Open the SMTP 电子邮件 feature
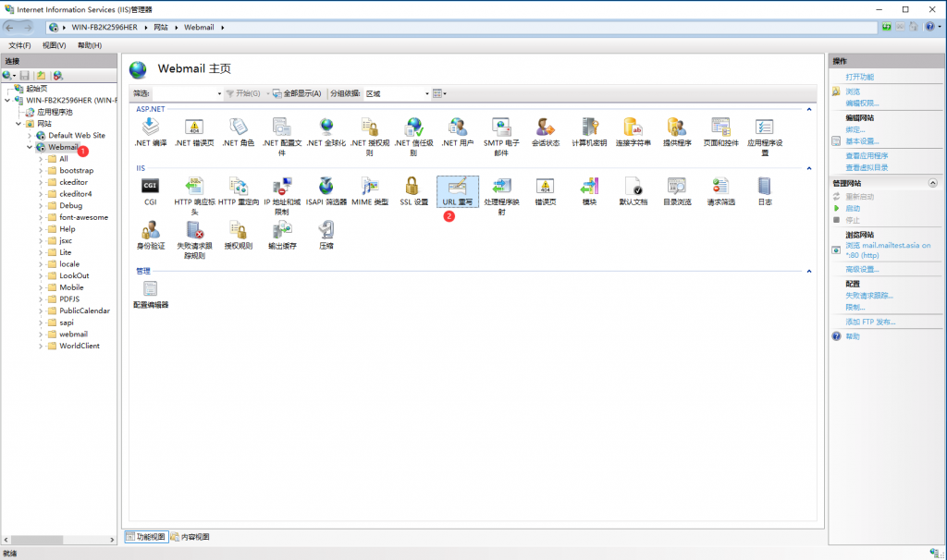947x560 pixels. tap(501, 137)
